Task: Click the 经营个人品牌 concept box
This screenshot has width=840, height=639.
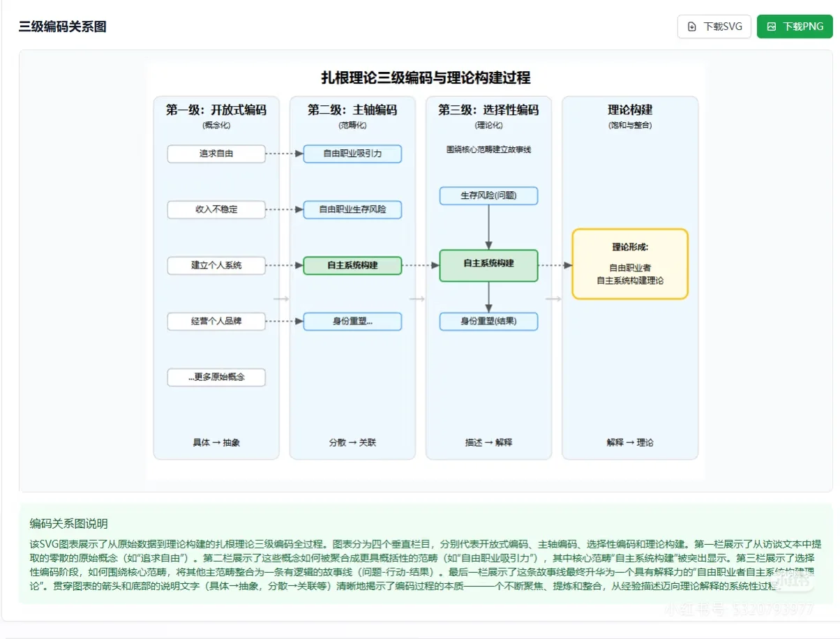Action: coord(216,321)
